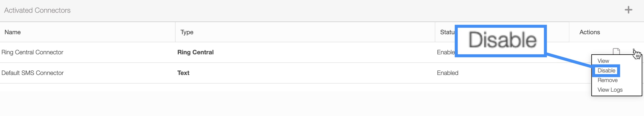The height and width of the screenshot is (116, 644).
Task: Click the document icon in Ring Central row
Action: point(616,51)
